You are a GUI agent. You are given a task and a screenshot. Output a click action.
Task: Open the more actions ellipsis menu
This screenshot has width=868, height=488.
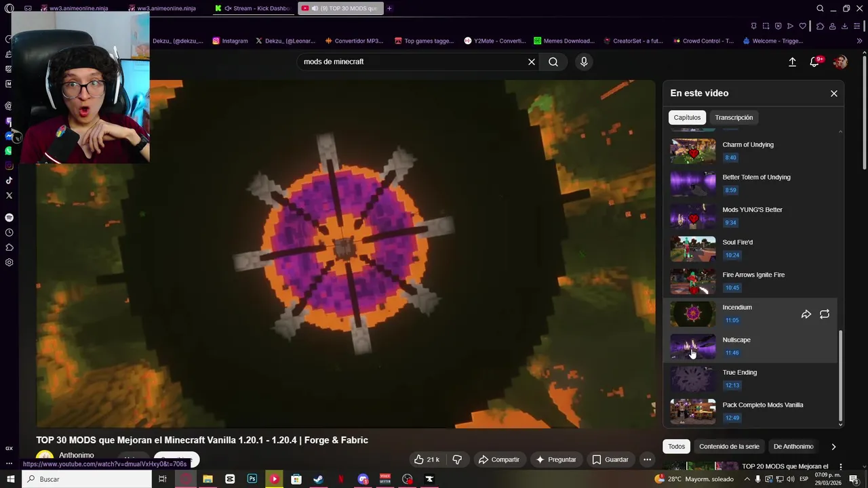tap(648, 460)
